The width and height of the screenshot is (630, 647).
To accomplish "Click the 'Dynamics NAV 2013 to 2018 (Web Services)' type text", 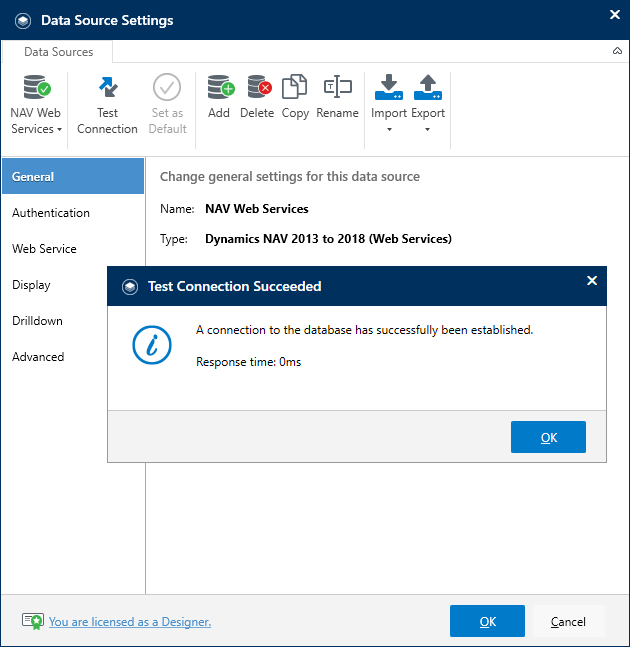I will pos(328,238).
